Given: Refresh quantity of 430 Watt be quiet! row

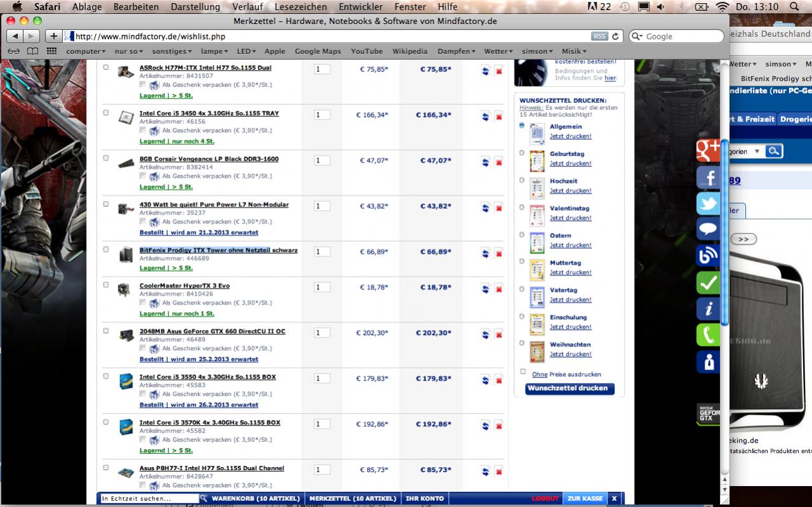Looking at the screenshot, I should pos(485,207).
